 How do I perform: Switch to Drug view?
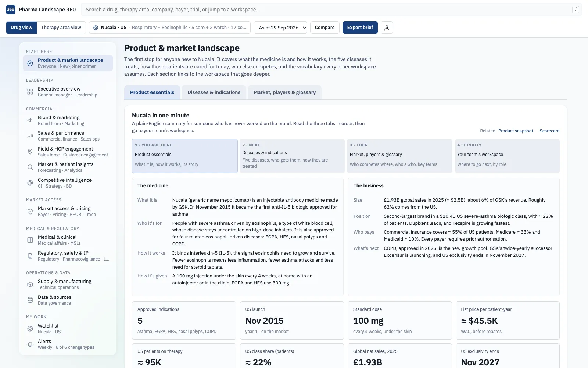[21, 28]
